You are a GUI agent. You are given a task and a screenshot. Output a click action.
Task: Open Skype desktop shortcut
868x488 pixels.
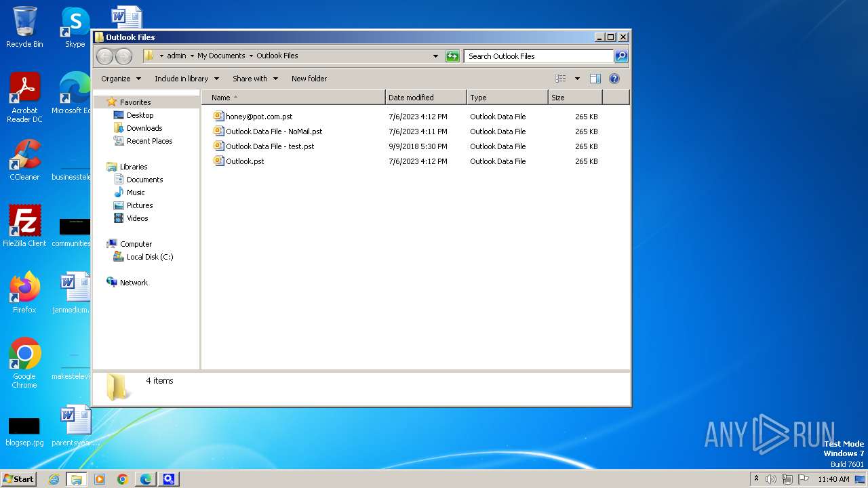click(75, 27)
